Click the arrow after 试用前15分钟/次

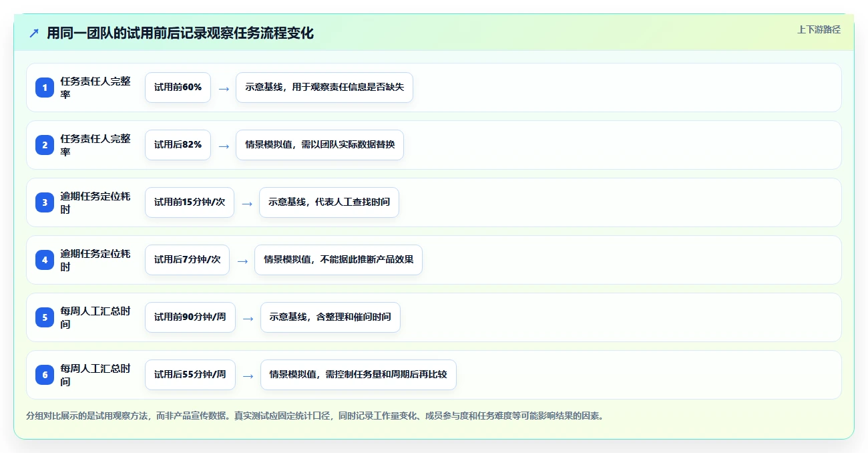(x=247, y=203)
